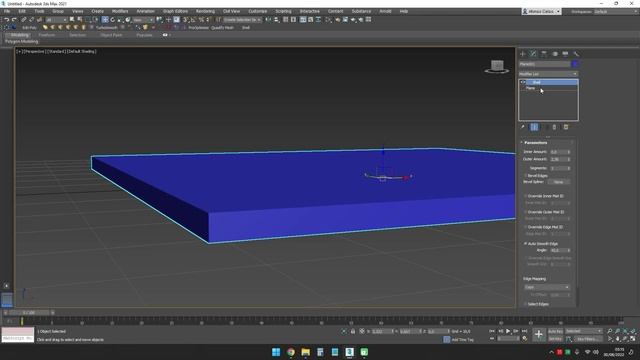Click Add Time Tag in status bar
Viewport: 640px width, 360px height.
pos(462,340)
